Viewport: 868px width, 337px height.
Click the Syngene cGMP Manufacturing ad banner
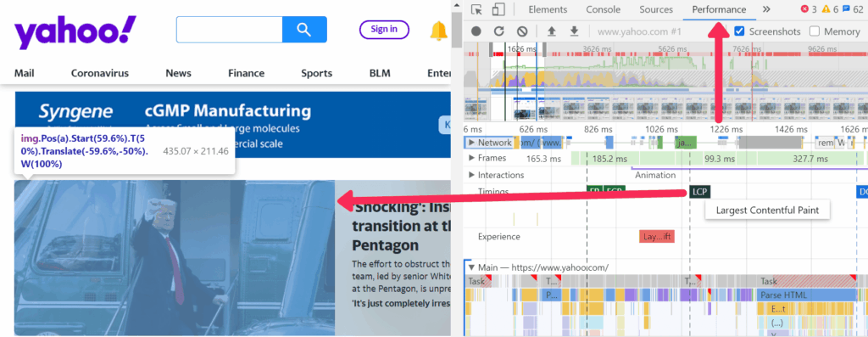click(232, 125)
